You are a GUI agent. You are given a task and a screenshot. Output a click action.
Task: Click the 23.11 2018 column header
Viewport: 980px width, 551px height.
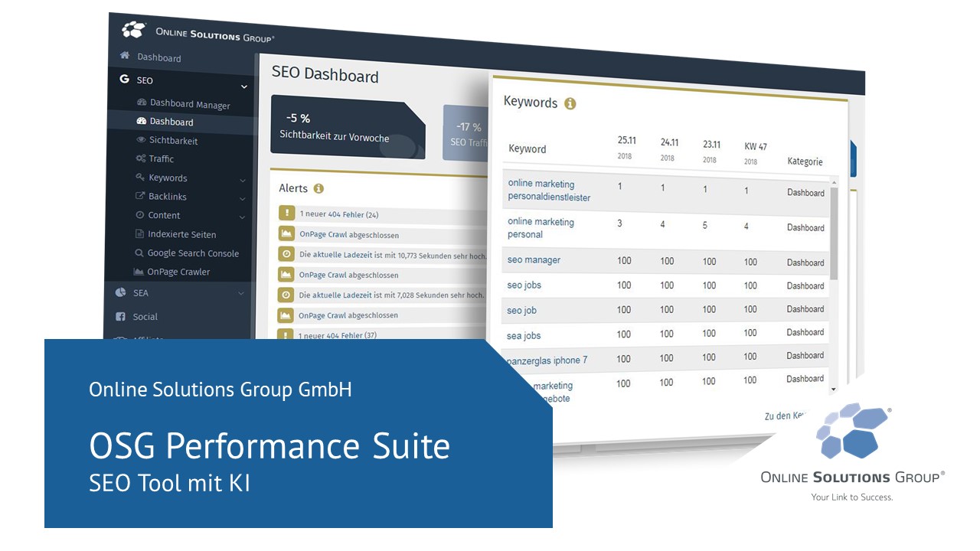coord(712,151)
